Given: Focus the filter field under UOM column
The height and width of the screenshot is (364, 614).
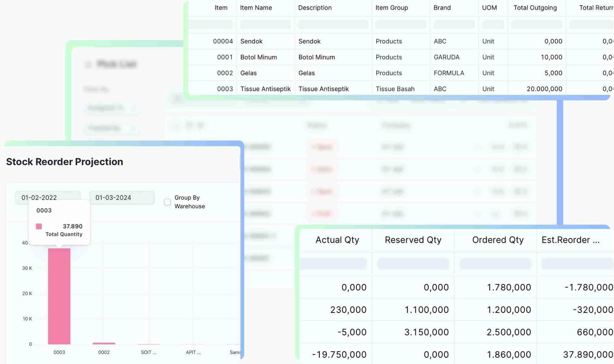Looking at the screenshot, I should [493, 25].
